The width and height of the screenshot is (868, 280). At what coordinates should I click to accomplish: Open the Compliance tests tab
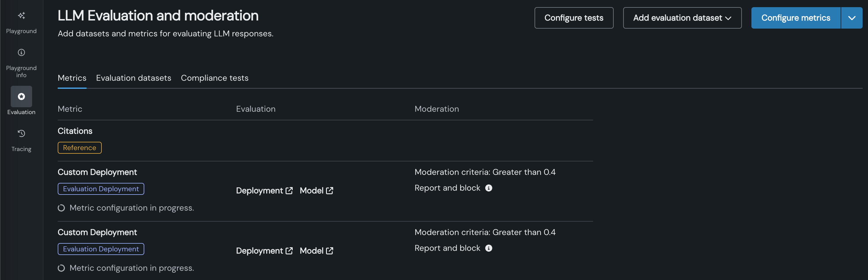pos(215,78)
